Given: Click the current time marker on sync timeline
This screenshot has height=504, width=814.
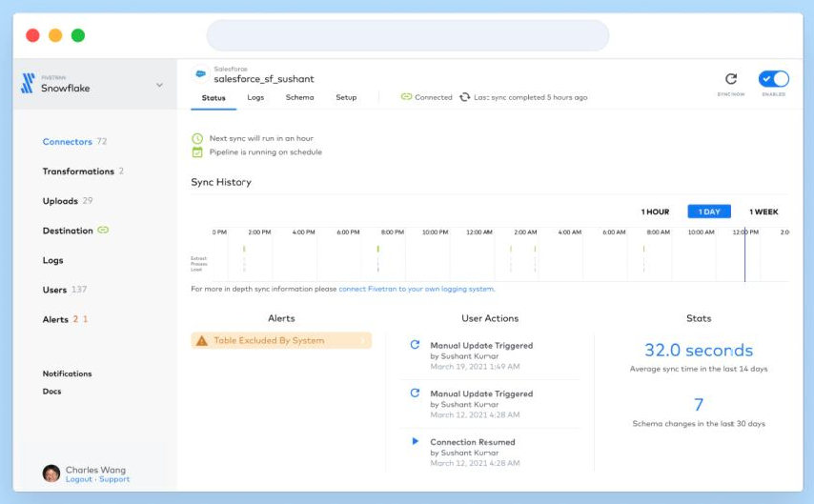Looking at the screenshot, I should 744,254.
